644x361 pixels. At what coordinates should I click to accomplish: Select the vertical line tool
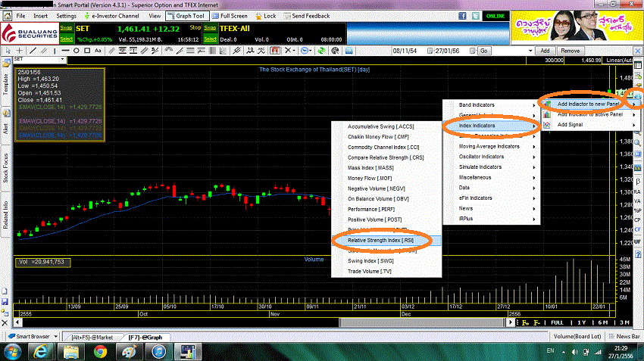click(x=55, y=51)
